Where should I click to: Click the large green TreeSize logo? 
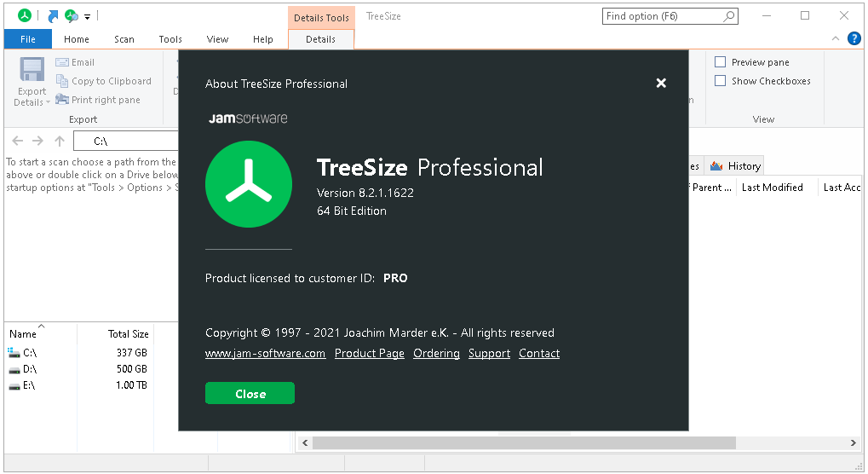click(x=249, y=184)
